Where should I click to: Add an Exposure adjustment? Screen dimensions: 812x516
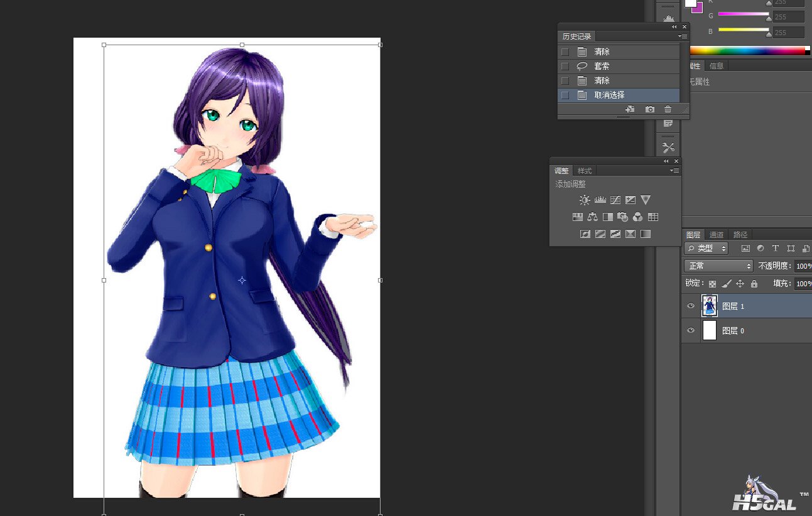[631, 200]
